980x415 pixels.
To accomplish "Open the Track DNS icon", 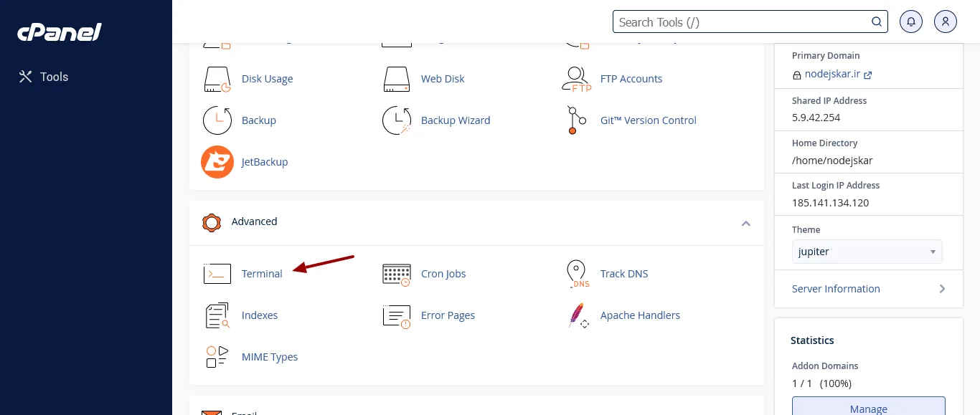I will coord(577,274).
